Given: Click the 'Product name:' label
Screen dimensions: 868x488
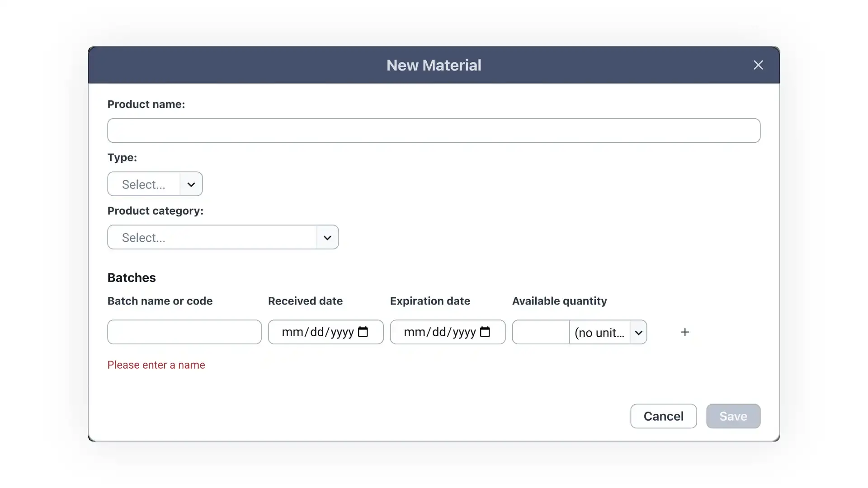Looking at the screenshot, I should (146, 104).
